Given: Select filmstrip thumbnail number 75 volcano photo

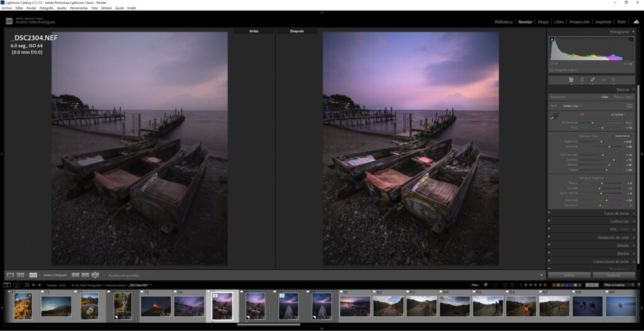Looking at the screenshot, I should 156,306.
